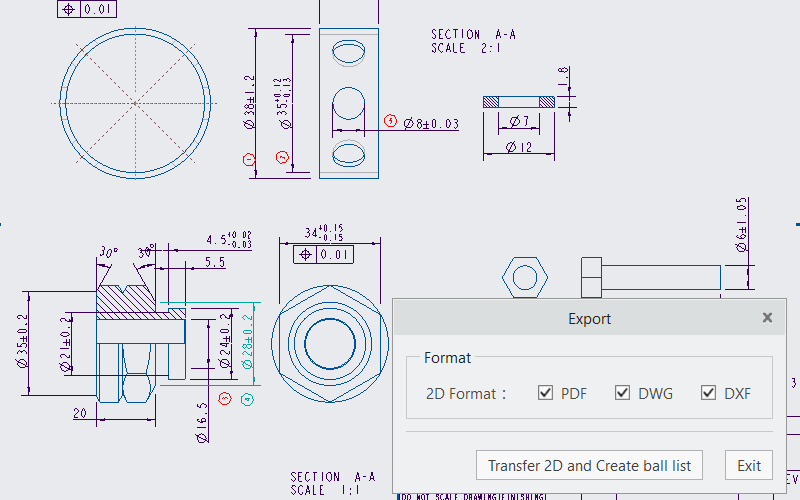Select the SECTION A-A SCALE 2:1 label
Screen dimensions: 800x500
472,41
